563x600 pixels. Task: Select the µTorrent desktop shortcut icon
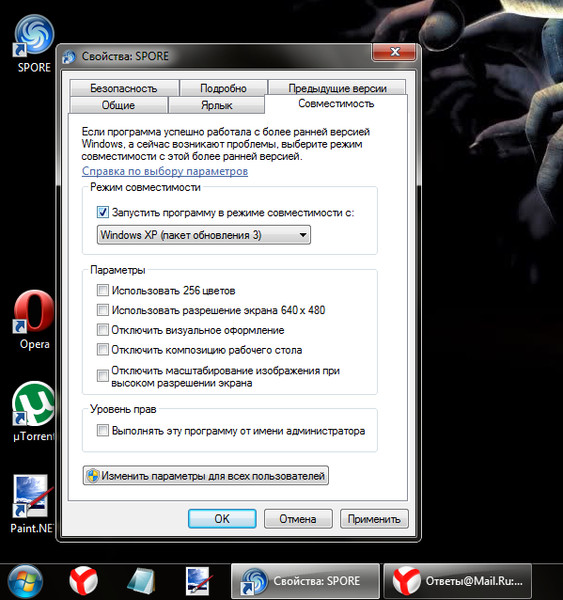pos(34,403)
